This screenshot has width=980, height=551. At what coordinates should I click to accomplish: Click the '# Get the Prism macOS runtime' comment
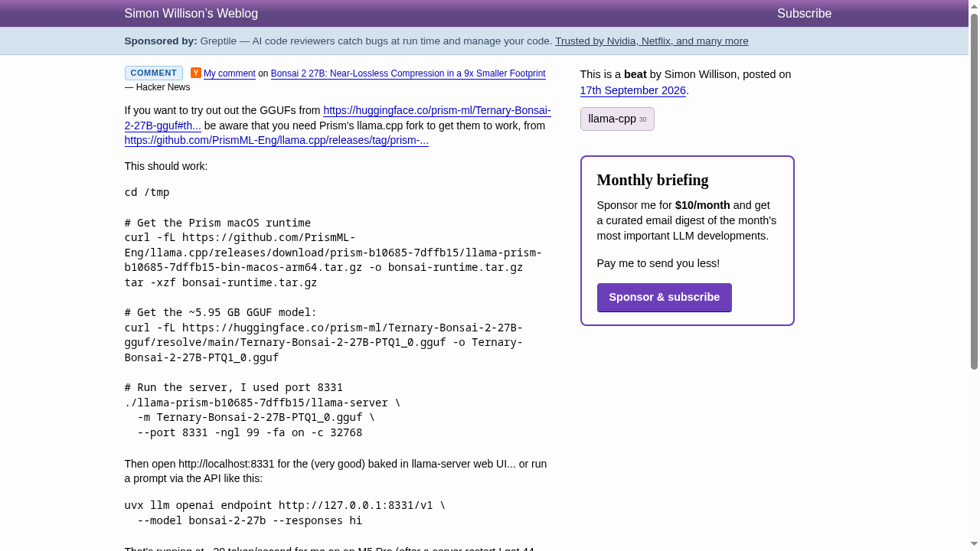pyautogui.click(x=217, y=223)
